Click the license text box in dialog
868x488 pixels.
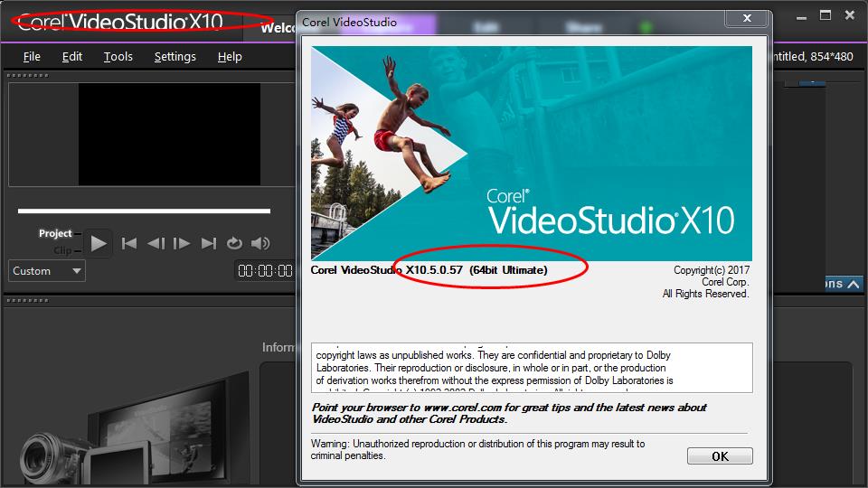[x=532, y=368]
